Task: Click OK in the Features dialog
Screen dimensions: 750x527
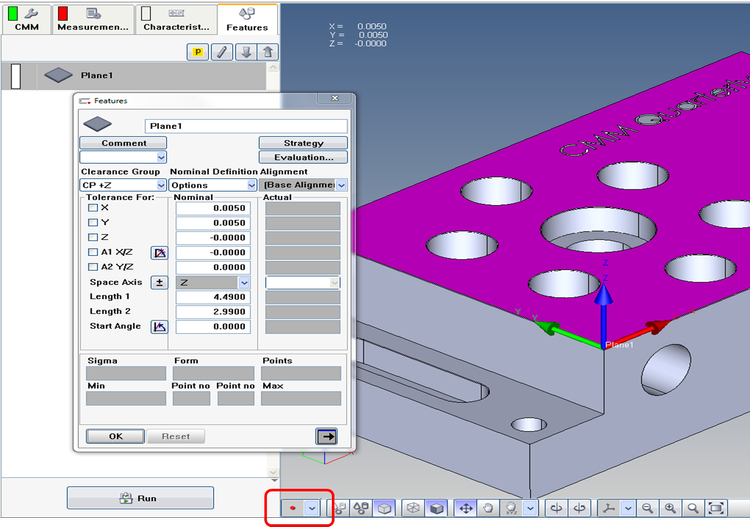Action: pos(115,436)
